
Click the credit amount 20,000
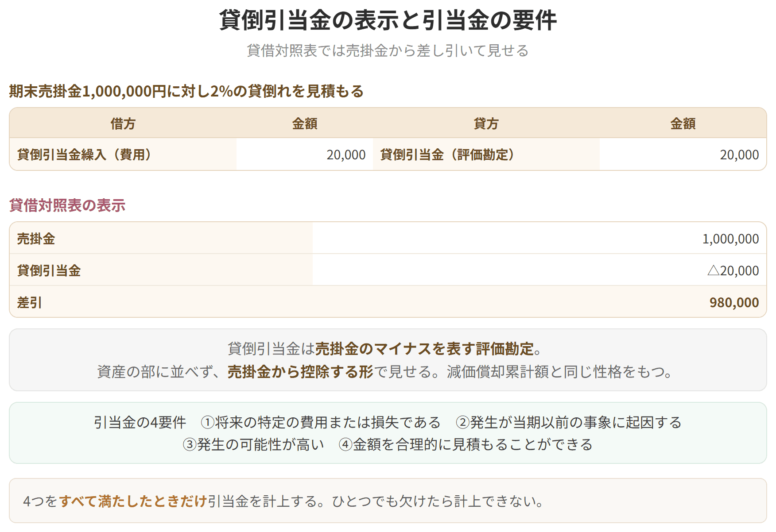pos(739,155)
